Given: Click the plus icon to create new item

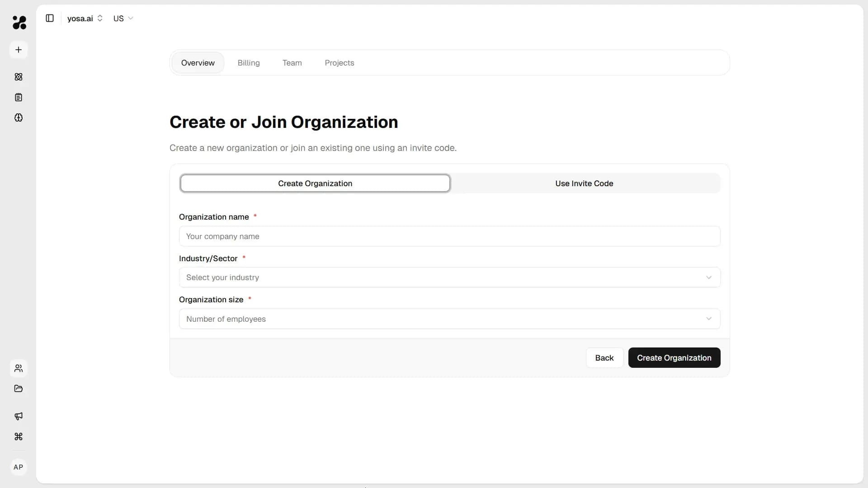Looking at the screenshot, I should (19, 50).
